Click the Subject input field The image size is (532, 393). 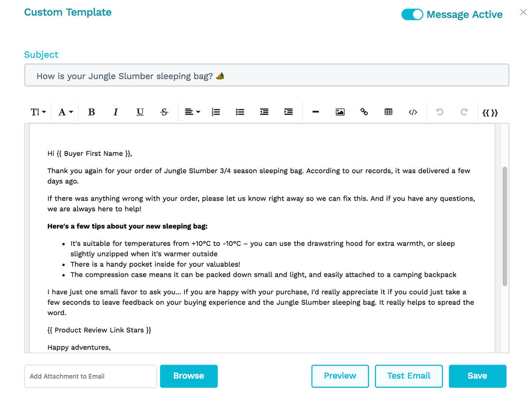[266, 75]
